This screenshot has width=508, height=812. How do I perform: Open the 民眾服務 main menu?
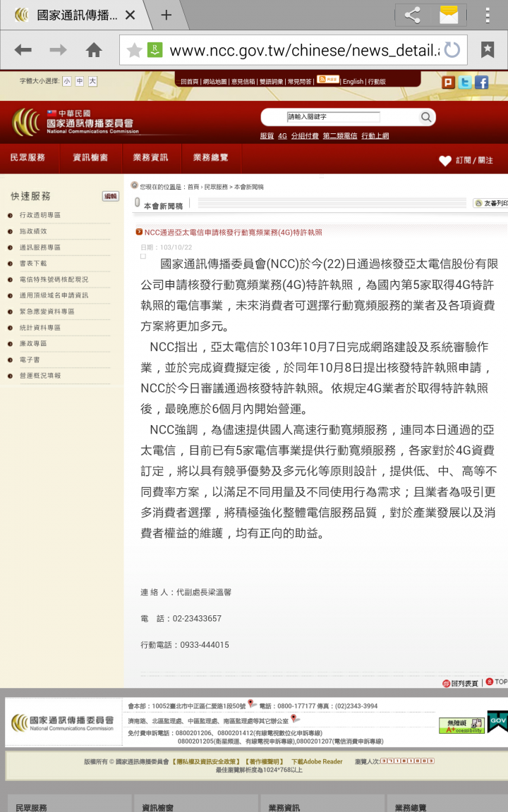click(x=28, y=157)
